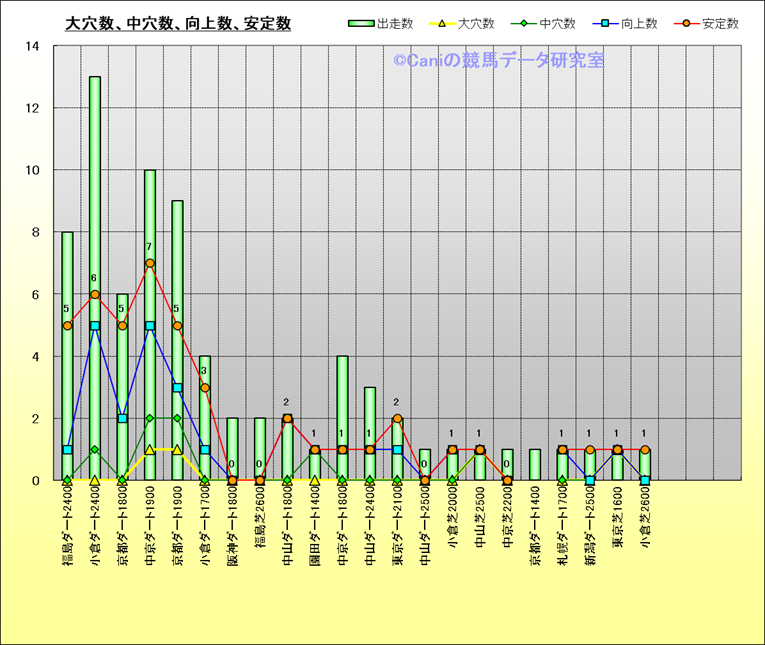This screenshot has height=645, width=765.
Task: Select the blue square marker above 小倉ダート2400
Action: (95, 325)
